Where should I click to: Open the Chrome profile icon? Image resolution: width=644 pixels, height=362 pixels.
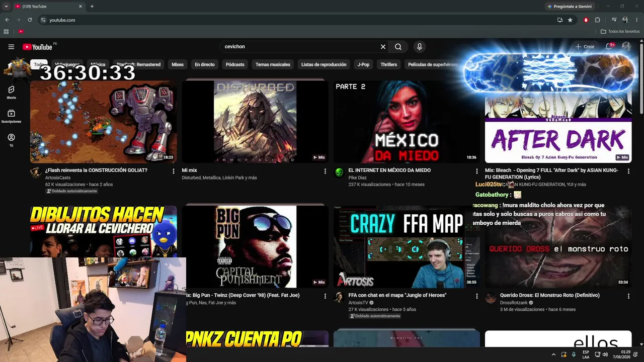625,20
